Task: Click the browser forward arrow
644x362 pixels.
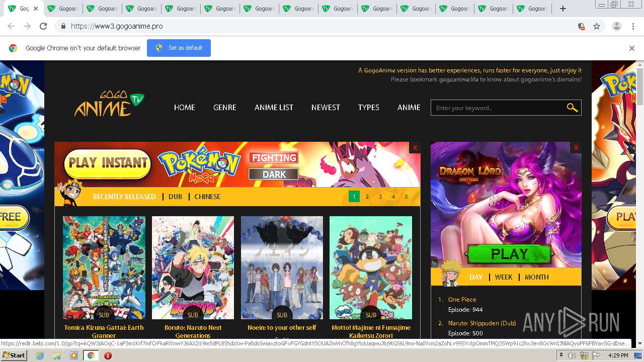Action: pos(27,26)
